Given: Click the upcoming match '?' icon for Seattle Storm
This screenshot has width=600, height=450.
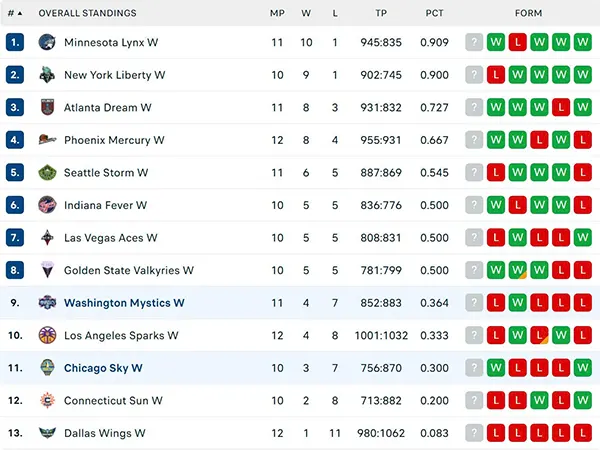Looking at the screenshot, I should click(x=474, y=172).
